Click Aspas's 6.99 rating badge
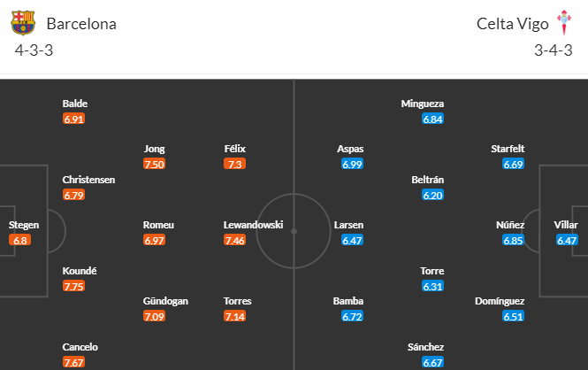The width and height of the screenshot is (588, 370). tap(352, 164)
